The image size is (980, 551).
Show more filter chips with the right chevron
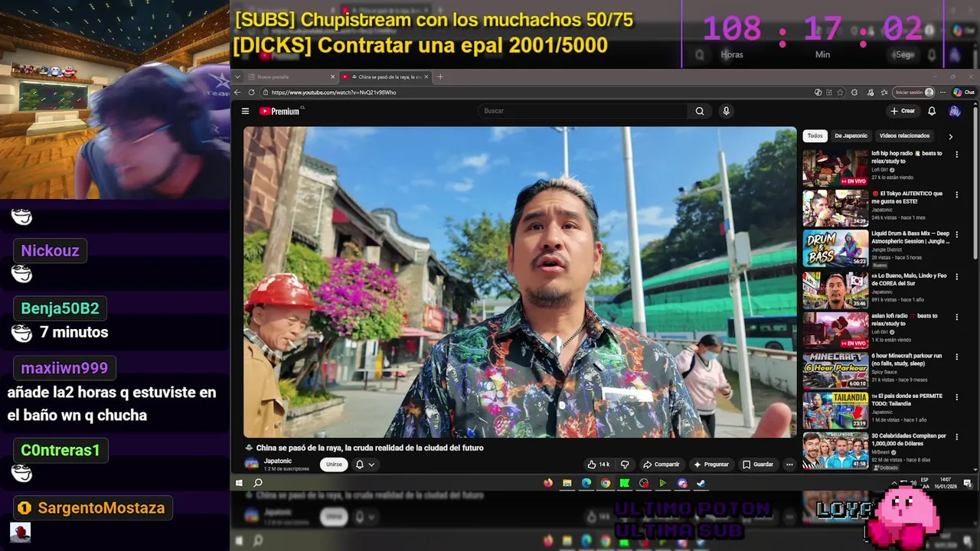[x=951, y=136]
